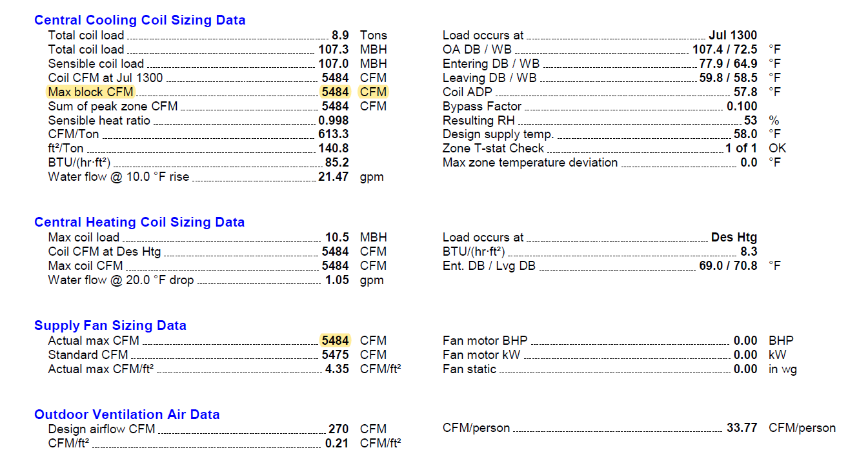The height and width of the screenshot is (450, 868).
Task: Select the 21.47 gpm water flow value
Action: [x=334, y=177]
